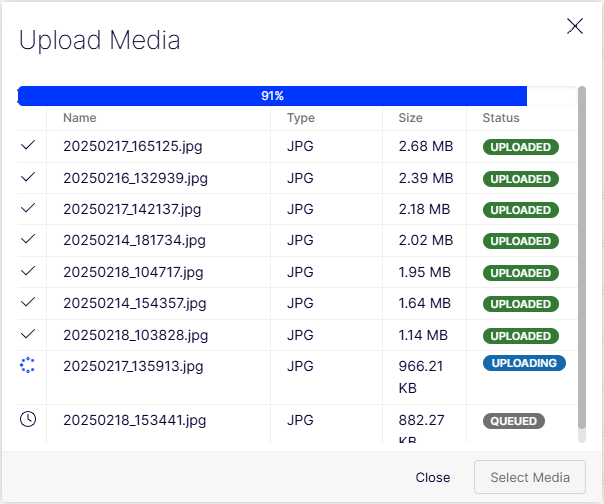This screenshot has height=504, width=604.
Task: Click the Size column header
Action: 410,118
